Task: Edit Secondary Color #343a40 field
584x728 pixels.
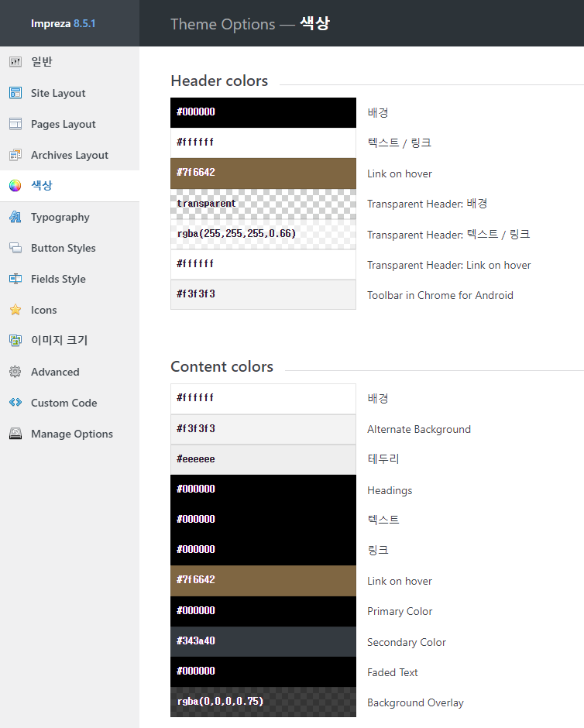Action: click(x=263, y=641)
